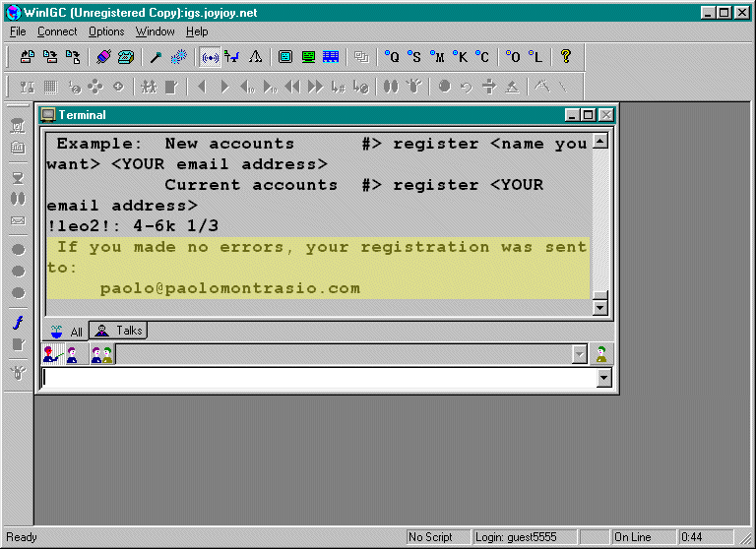
Task: Click the cascading windows toolbar icon
Action: 361,57
